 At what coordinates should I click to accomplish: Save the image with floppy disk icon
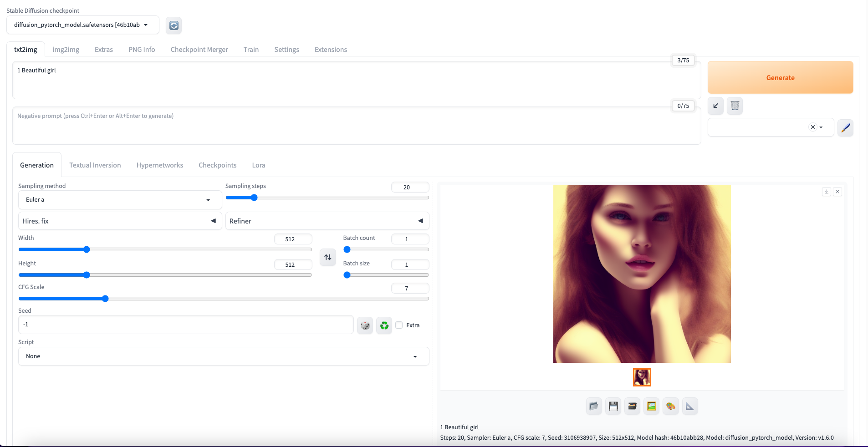tap(613, 406)
